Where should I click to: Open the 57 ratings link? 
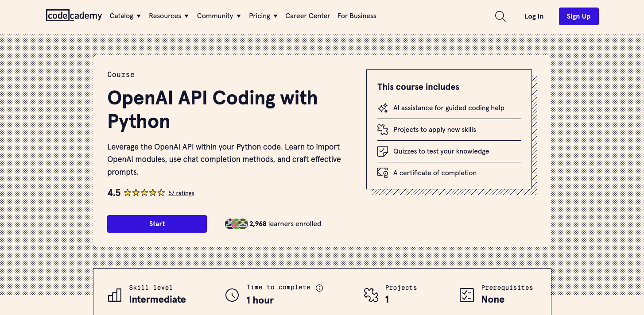coord(181,193)
